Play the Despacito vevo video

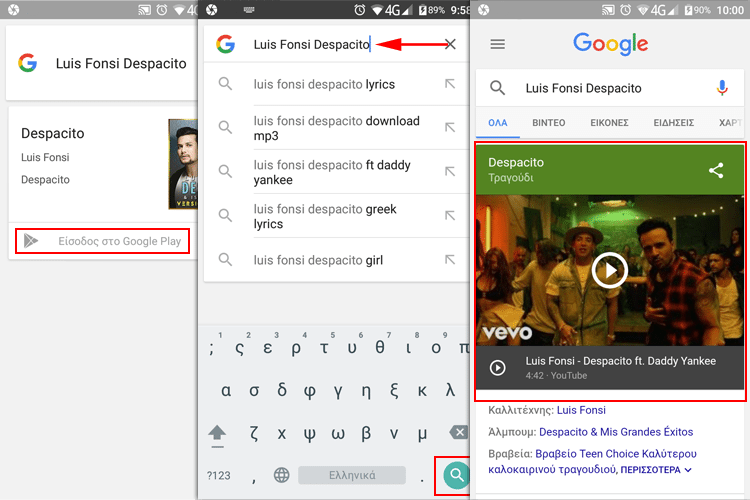coord(609,270)
